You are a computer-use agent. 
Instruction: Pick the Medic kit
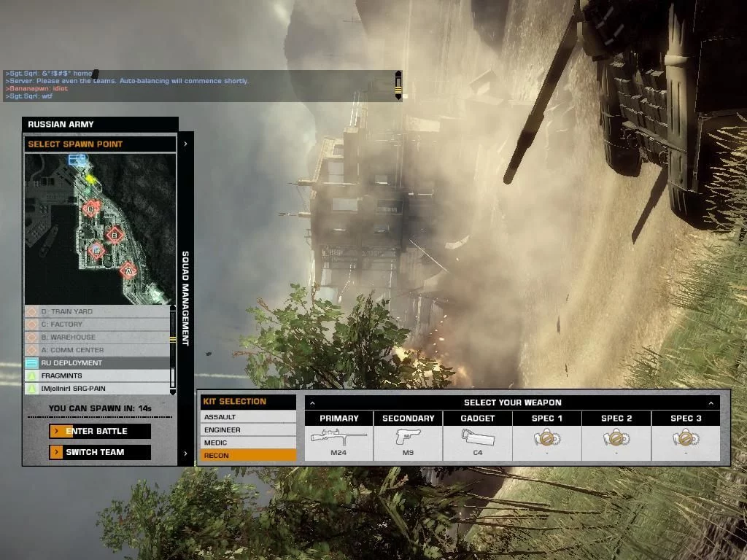[x=248, y=443]
